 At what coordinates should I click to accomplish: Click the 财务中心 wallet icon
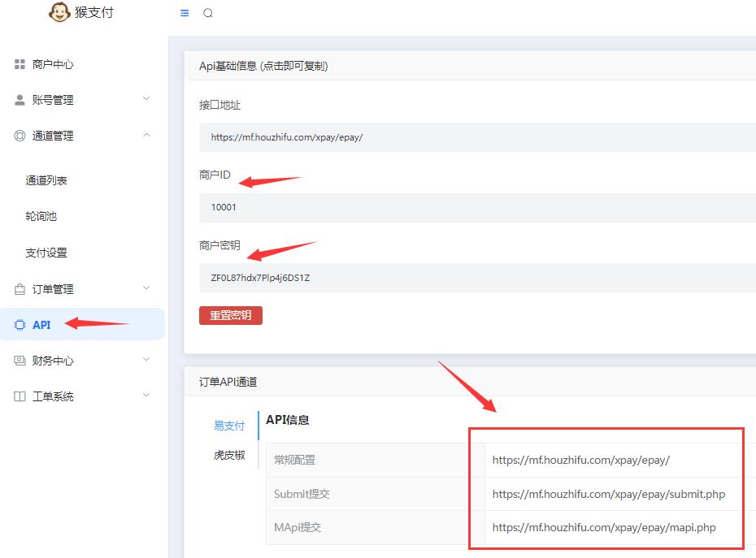pyautogui.click(x=20, y=361)
